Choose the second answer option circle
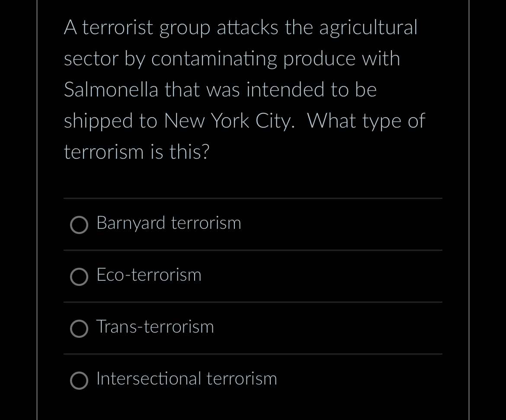Image resolution: width=506 pixels, height=420 pixels. tap(80, 277)
